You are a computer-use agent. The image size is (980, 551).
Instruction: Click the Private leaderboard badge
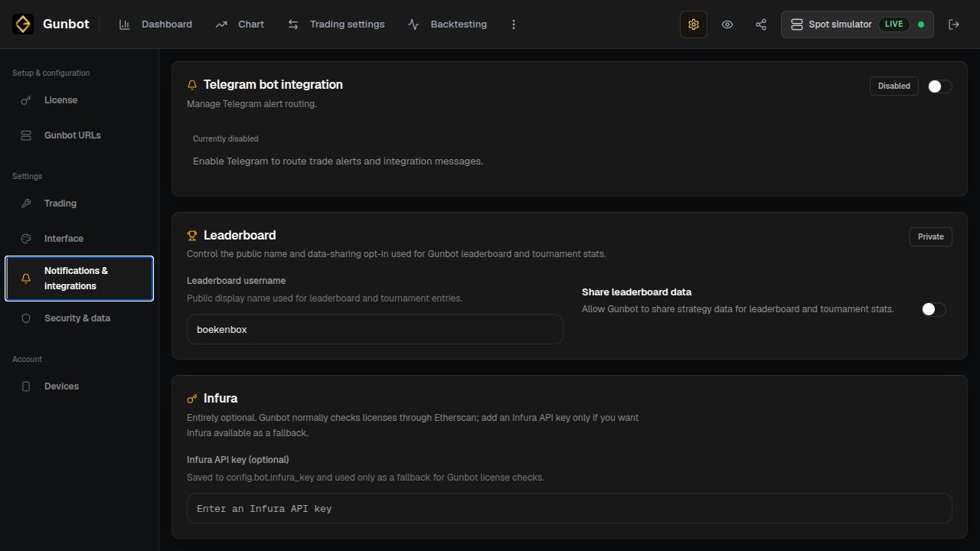[931, 236]
